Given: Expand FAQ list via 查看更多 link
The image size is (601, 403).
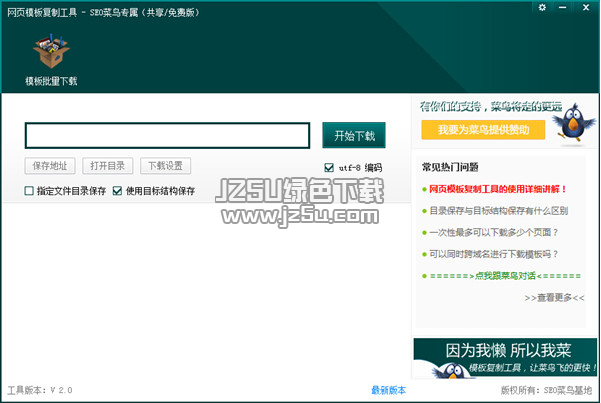Looking at the screenshot, I should (560, 298).
